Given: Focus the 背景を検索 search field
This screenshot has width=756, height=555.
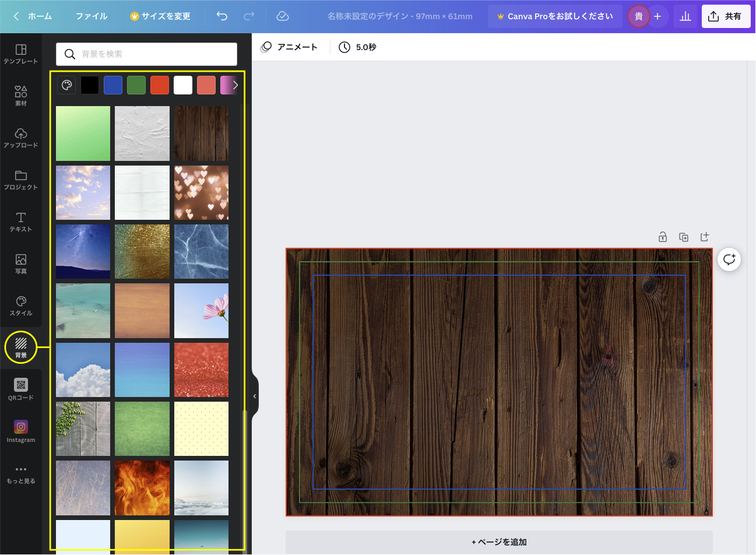Looking at the screenshot, I should click(x=146, y=54).
